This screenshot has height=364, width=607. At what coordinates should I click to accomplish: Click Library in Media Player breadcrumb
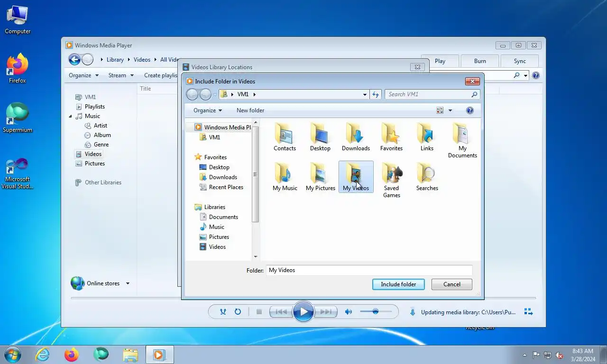[x=115, y=60]
